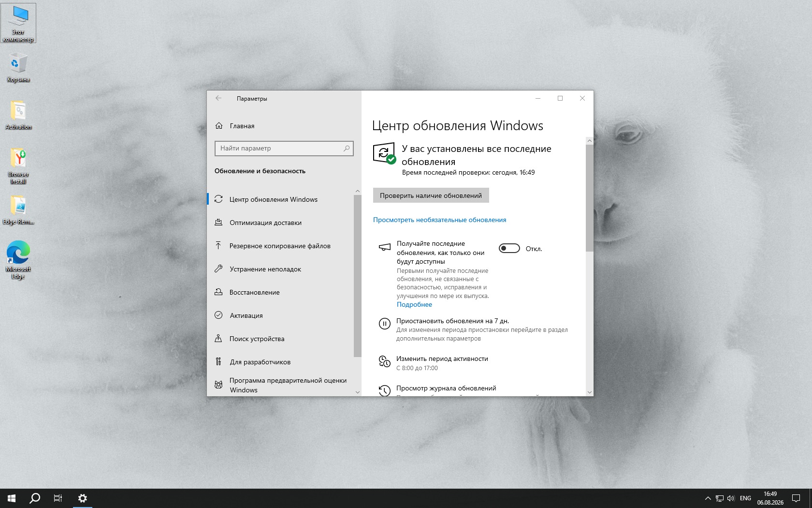Click the Главная home icon
The width and height of the screenshot is (812, 508).
point(219,126)
